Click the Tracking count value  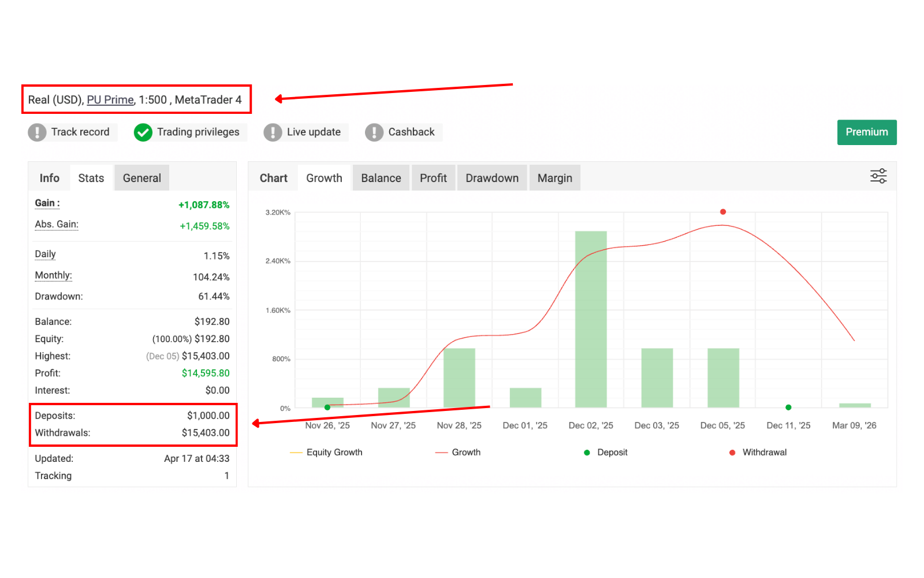pyautogui.click(x=227, y=476)
